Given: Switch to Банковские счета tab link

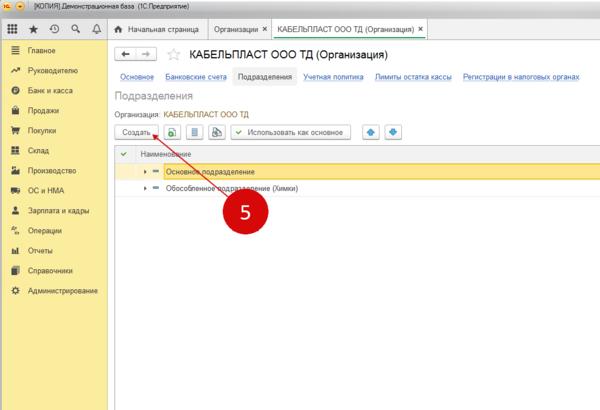Looking at the screenshot, I should click(x=196, y=77).
